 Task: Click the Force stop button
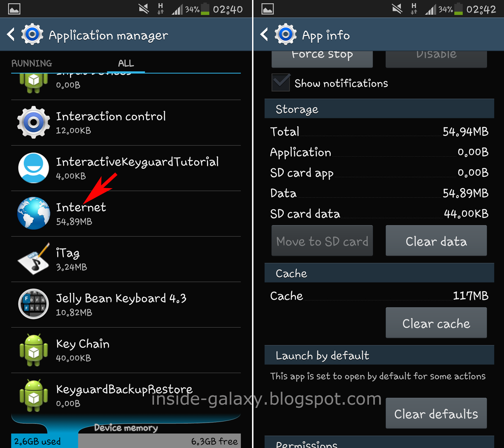pos(322,59)
